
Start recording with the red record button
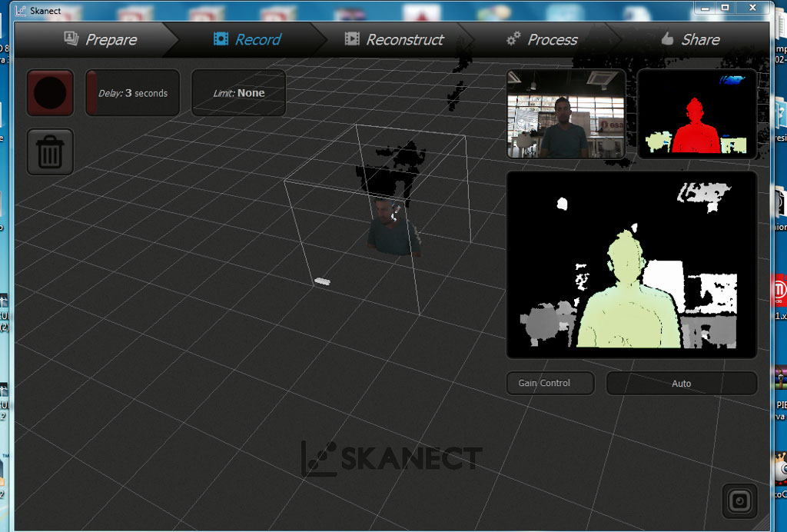coord(50,93)
